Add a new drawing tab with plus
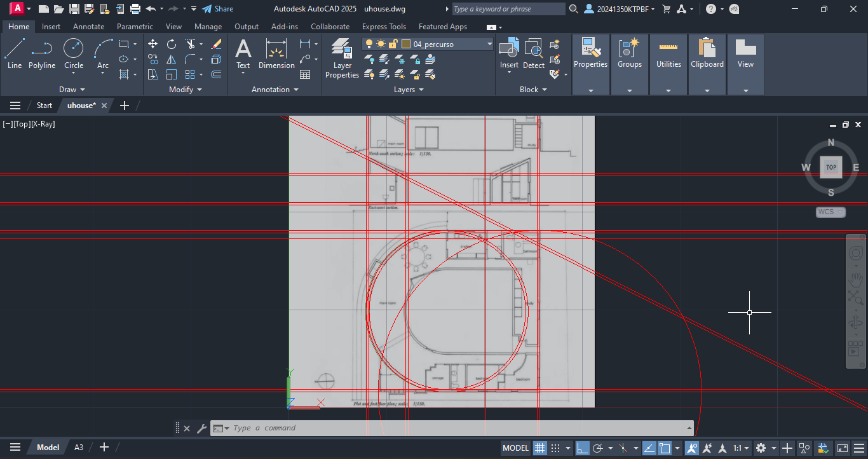 pyautogui.click(x=125, y=106)
